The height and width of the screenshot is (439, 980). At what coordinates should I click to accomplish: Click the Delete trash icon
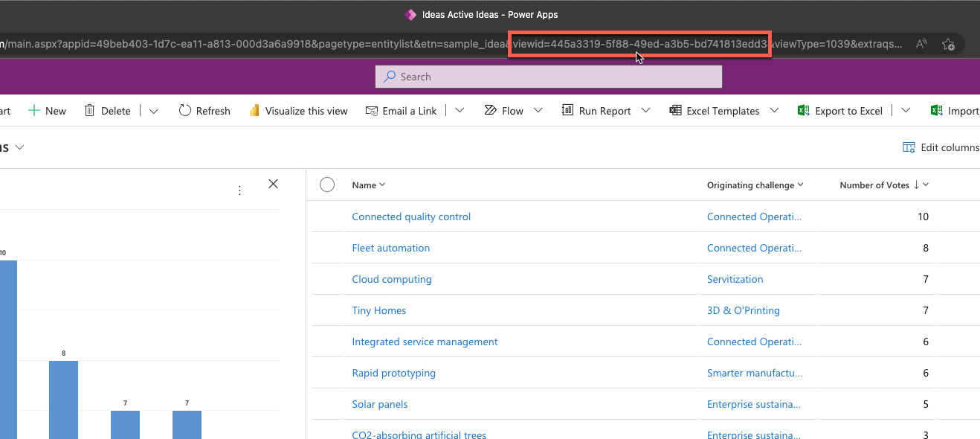[90, 111]
